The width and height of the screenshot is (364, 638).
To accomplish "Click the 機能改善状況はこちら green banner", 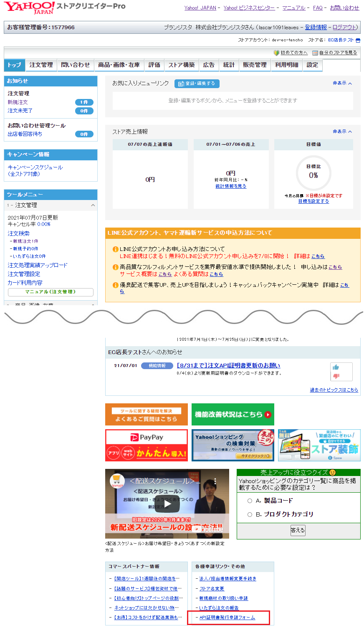I will click(233, 415).
